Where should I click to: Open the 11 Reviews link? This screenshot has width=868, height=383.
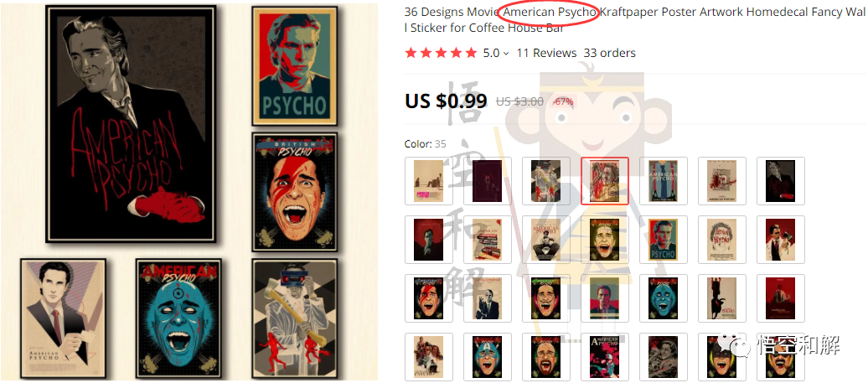(546, 53)
